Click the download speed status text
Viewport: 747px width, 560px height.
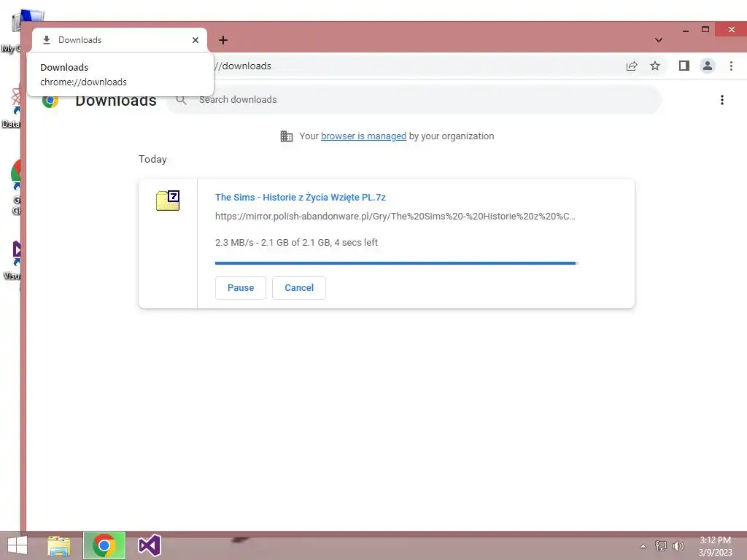[x=296, y=242]
